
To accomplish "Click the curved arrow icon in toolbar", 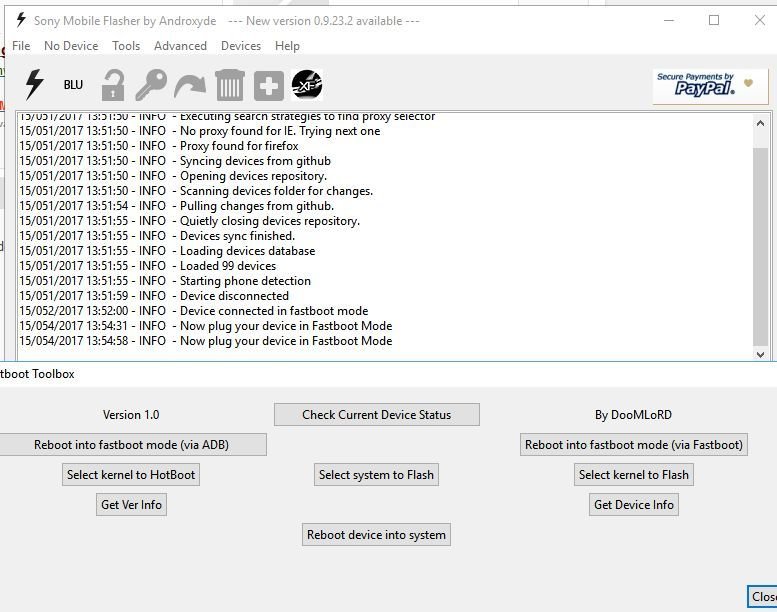I will 190,86.
